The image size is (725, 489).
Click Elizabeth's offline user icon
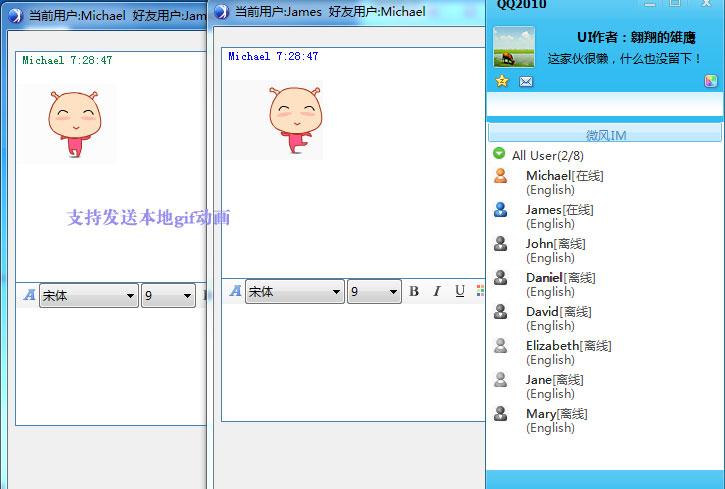[500, 346]
